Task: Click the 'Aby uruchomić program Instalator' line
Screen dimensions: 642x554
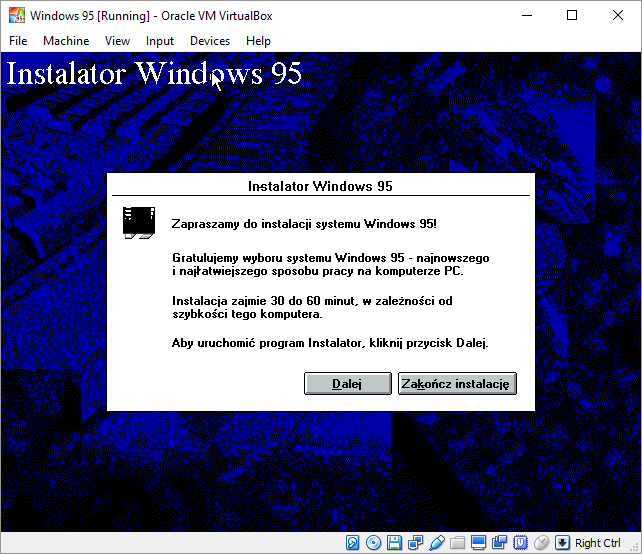Action: [x=330, y=343]
